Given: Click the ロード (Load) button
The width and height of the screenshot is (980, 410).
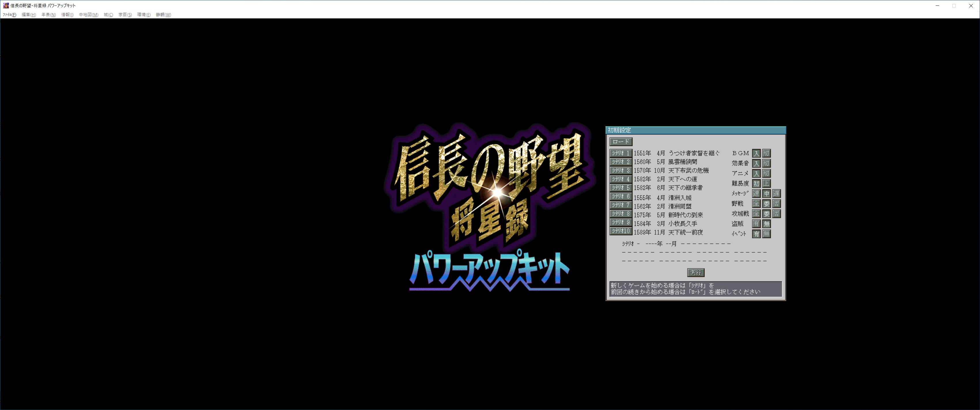Looking at the screenshot, I should click(x=621, y=142).
